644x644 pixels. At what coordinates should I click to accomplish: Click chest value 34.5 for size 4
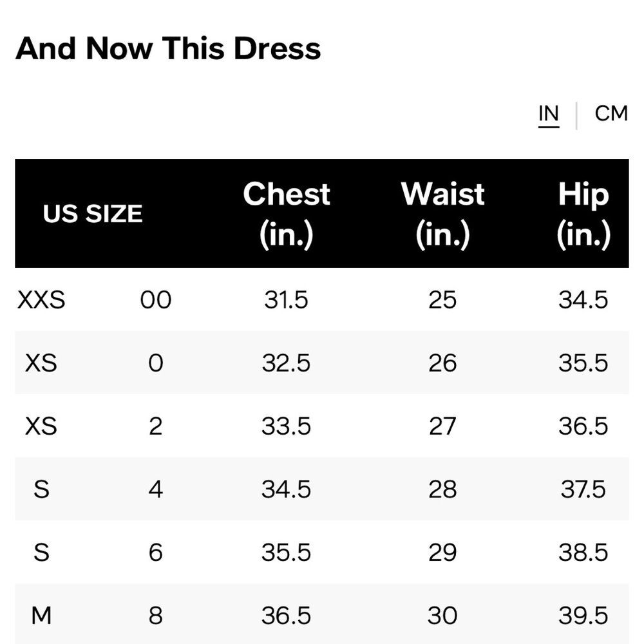[286, 489]
